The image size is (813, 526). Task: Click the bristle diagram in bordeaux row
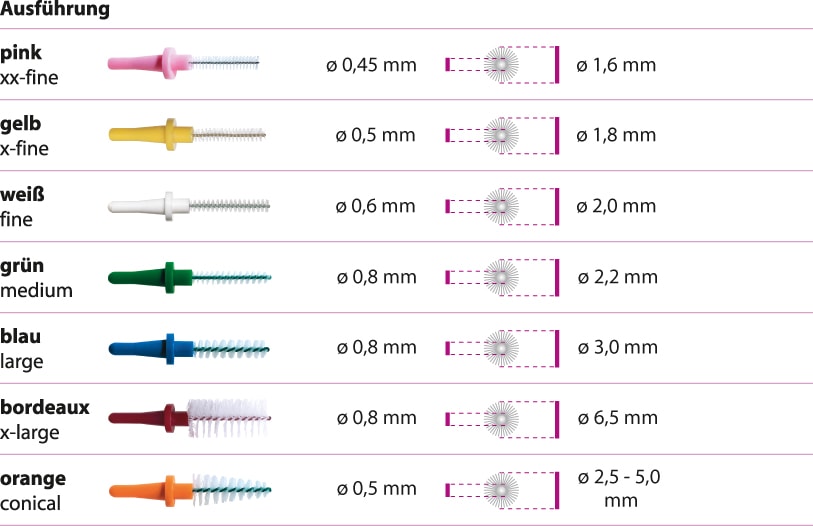click(502, 419)
